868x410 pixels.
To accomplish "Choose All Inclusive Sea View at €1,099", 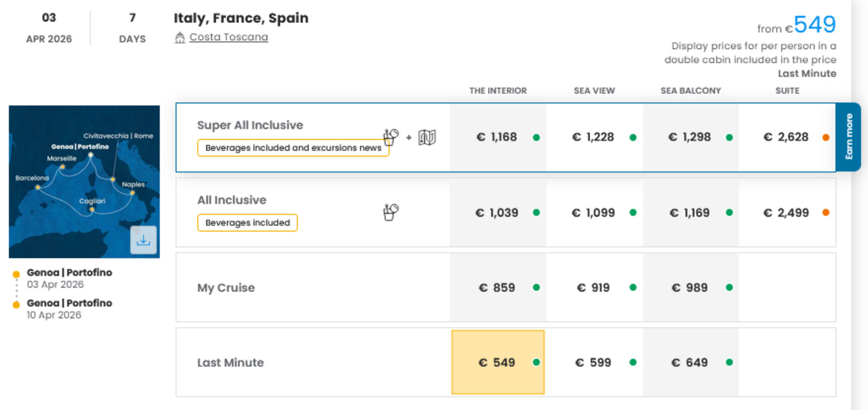I will coord(593,213).
